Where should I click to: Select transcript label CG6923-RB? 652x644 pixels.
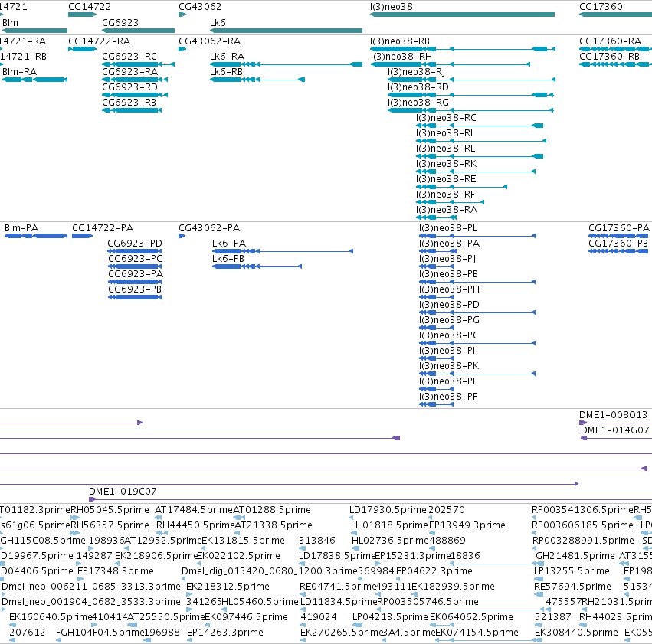(x=129, y=103)
